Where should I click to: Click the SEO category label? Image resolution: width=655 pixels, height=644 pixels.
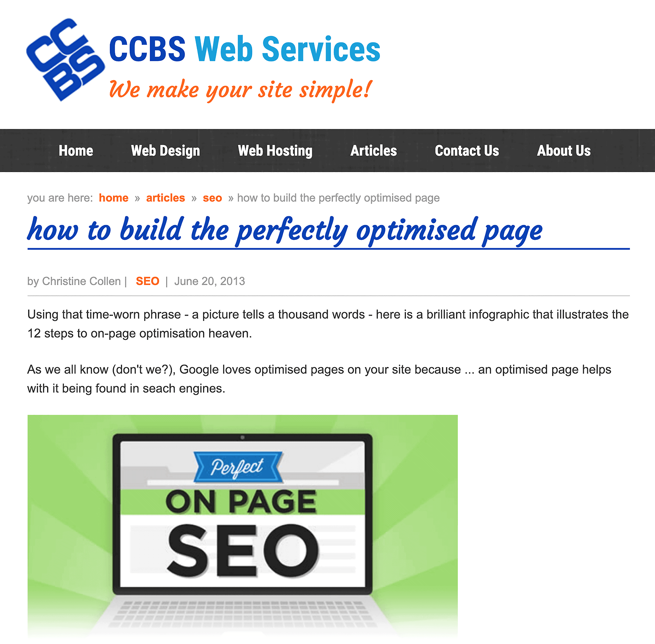(147, 280)
